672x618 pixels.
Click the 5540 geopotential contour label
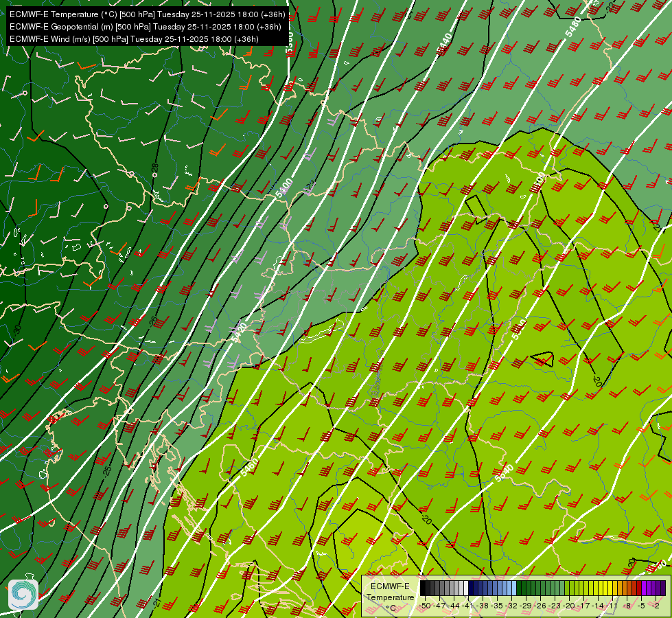(x=504, y=473)
